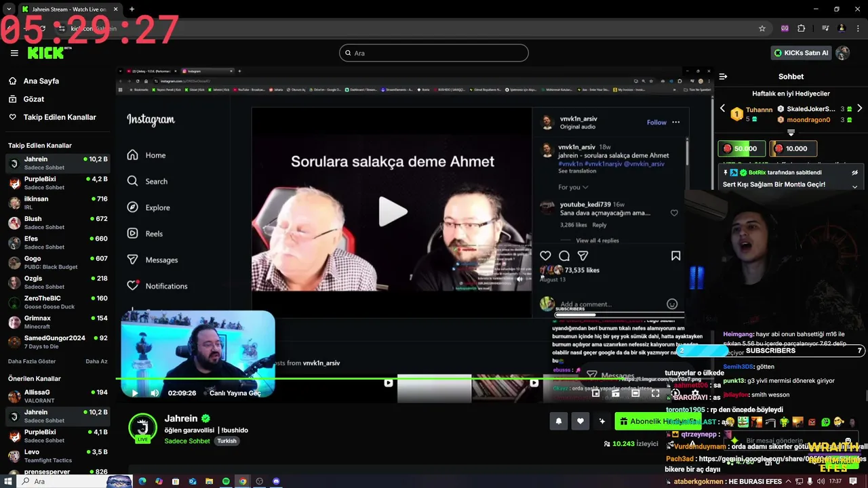Mute the stream volume speaker icon

(155, 393)
